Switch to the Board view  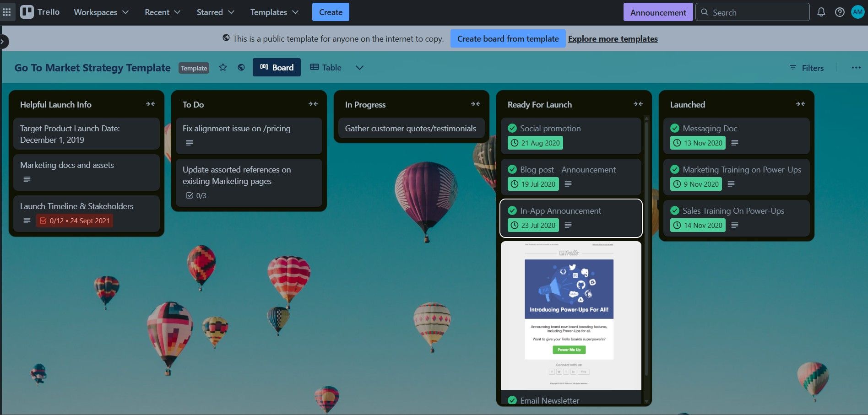point(277,67)
